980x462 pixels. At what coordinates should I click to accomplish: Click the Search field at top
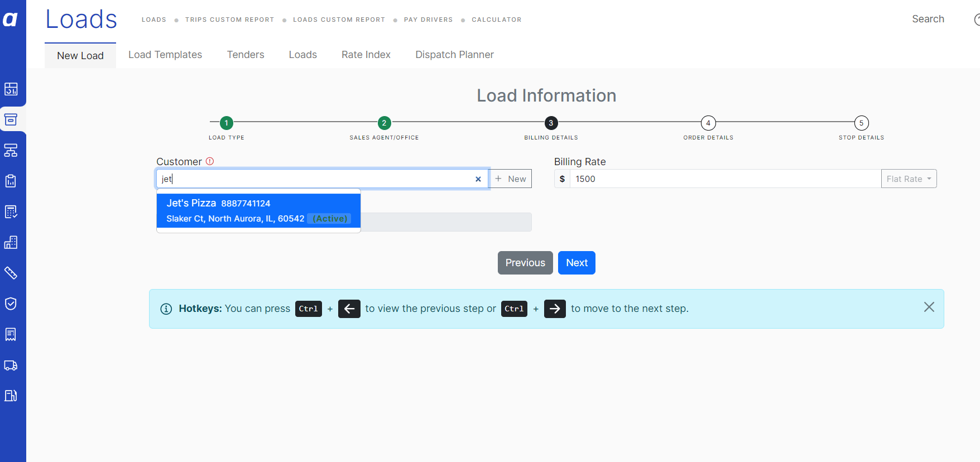928,19
